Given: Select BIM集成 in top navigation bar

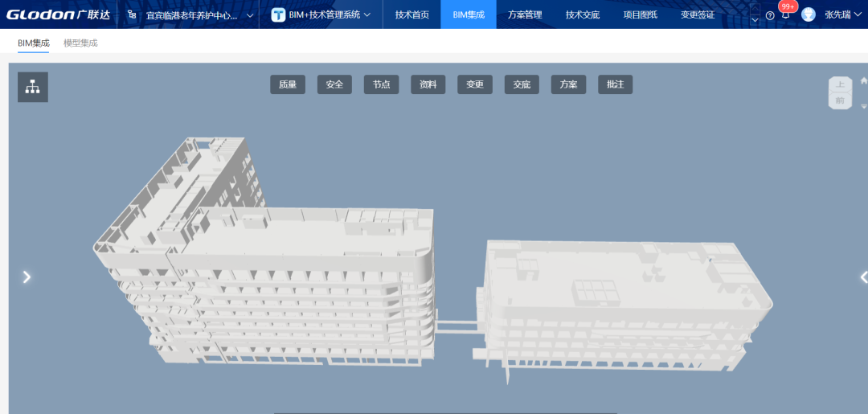Looking at the screenshot, I should (469, 15).
